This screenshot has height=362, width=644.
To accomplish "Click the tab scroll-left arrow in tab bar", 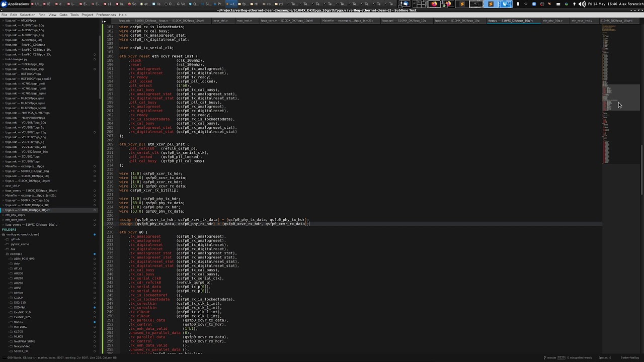I will 105,21.
